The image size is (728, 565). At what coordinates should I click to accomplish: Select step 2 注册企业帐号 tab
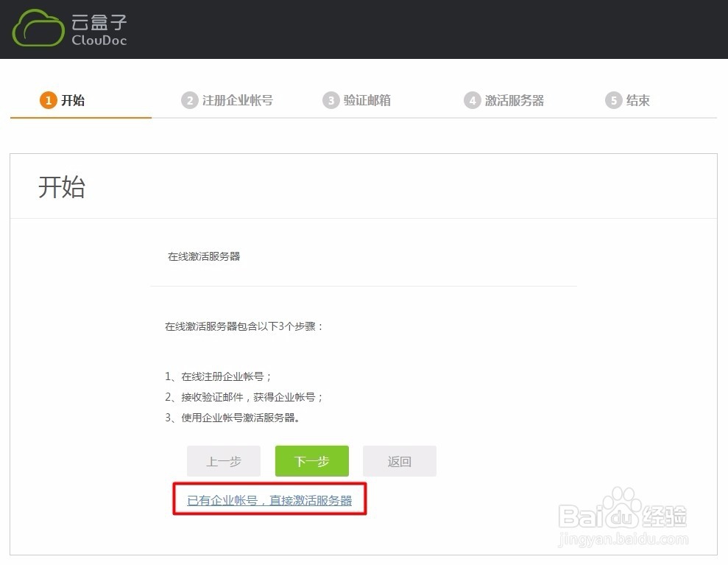(227, 100)
